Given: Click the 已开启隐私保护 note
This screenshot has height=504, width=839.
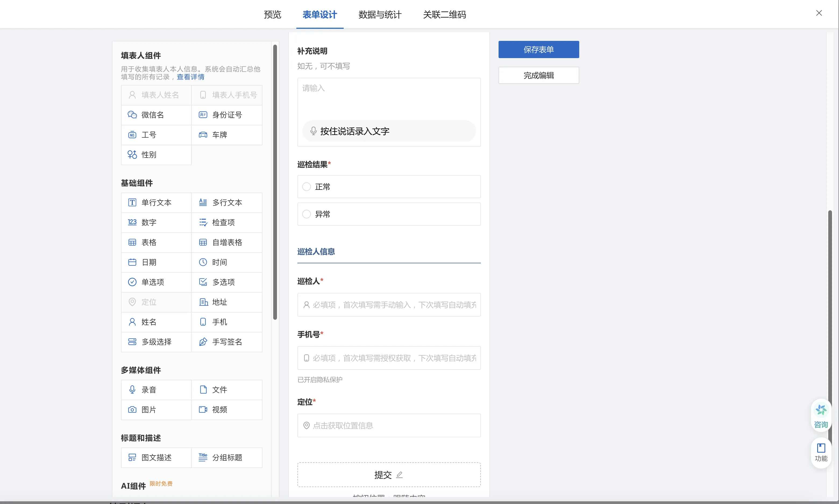Looking at the screenshot, I should coord(320,380).
